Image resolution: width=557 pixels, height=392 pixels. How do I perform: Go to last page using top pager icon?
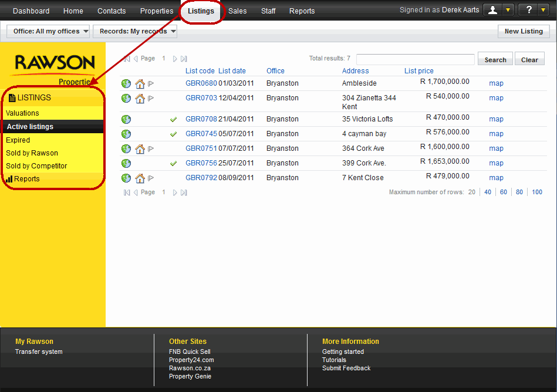184,59
